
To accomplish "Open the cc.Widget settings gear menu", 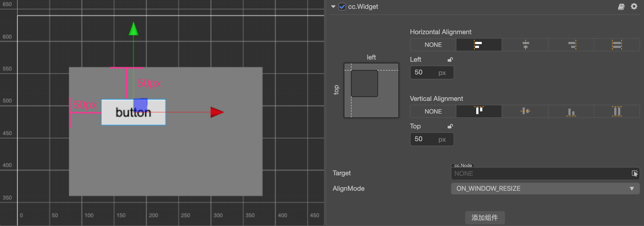I will coord(634,6).
